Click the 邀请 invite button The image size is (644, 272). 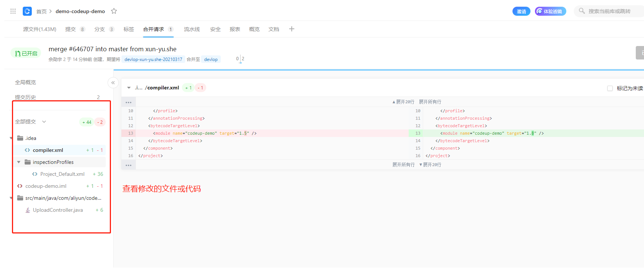(x=521, y=11)
